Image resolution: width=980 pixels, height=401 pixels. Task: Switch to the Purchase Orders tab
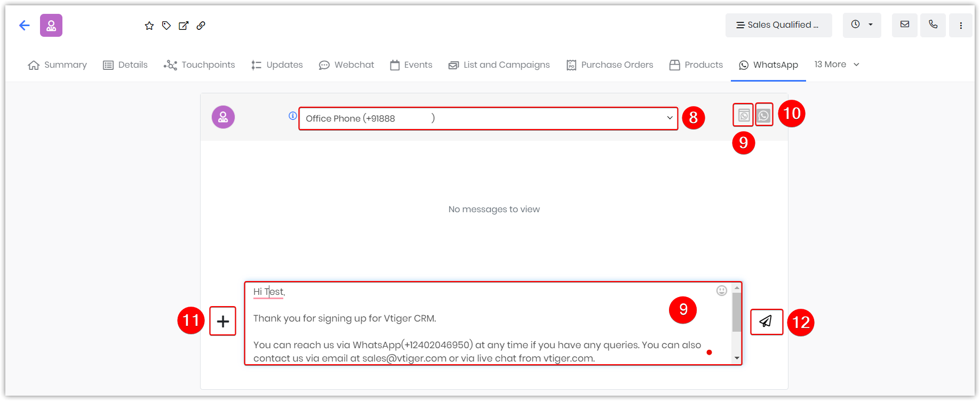[x=610, y=65]
